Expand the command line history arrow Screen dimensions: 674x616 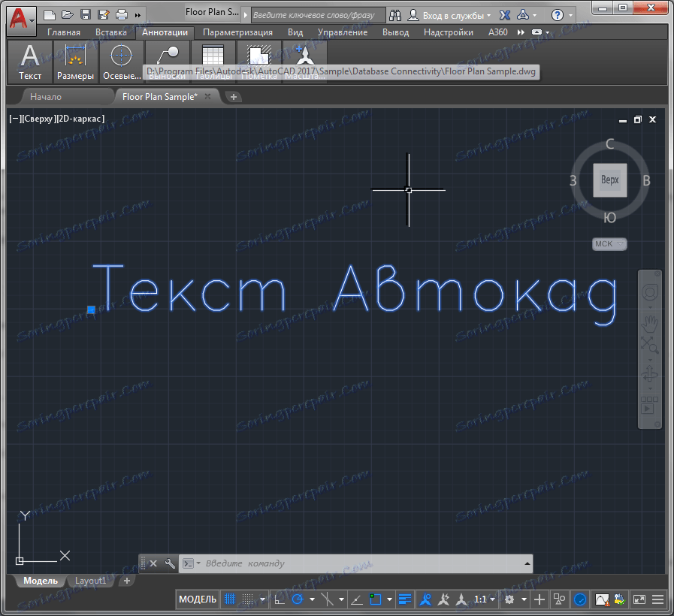pyautogui.click(x=527, y=563)
